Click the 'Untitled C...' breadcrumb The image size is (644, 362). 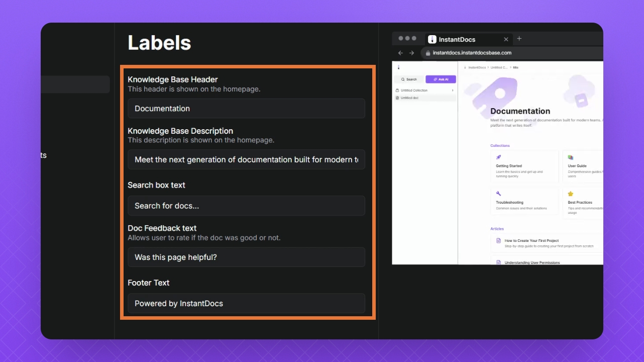coord(499,67)
